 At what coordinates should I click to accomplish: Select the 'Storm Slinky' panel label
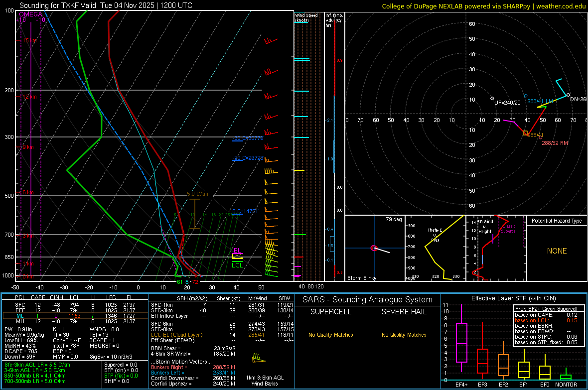(x=361, y=278)
